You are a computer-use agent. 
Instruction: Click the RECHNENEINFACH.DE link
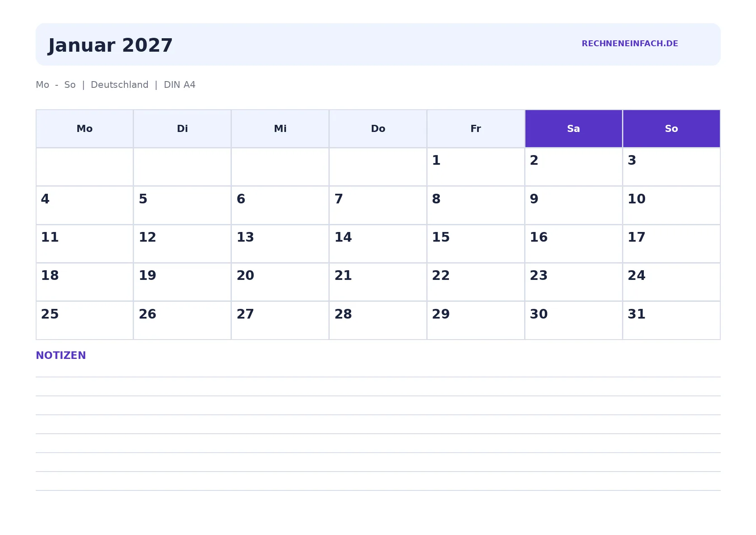click(x=630, y=44)
